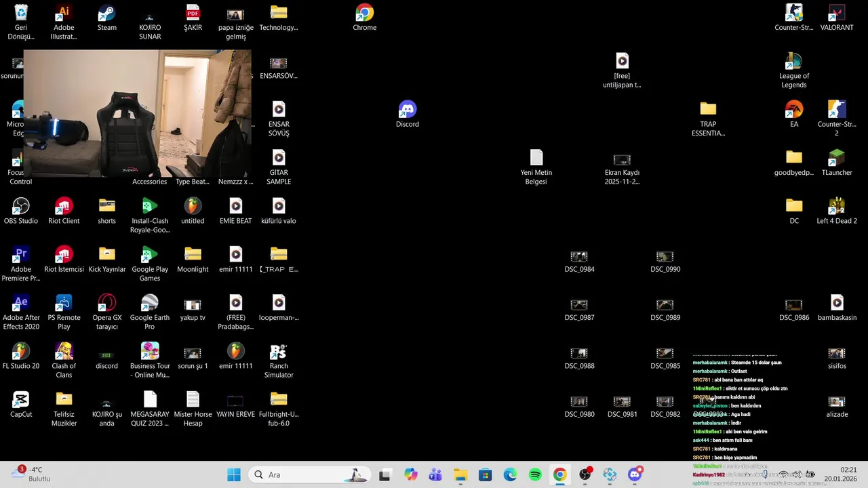Open the sisifos video file
Viewport: 868px width, 488px height.
837,358
